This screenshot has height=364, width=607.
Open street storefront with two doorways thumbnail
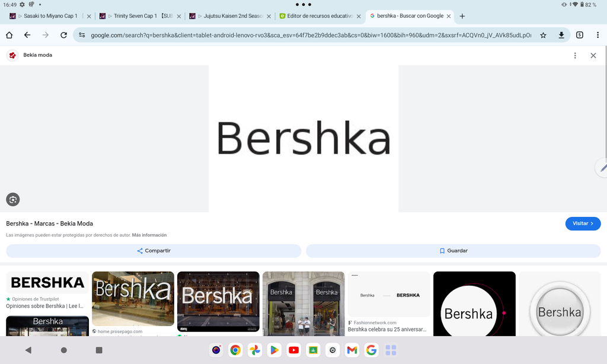[303, 304]
